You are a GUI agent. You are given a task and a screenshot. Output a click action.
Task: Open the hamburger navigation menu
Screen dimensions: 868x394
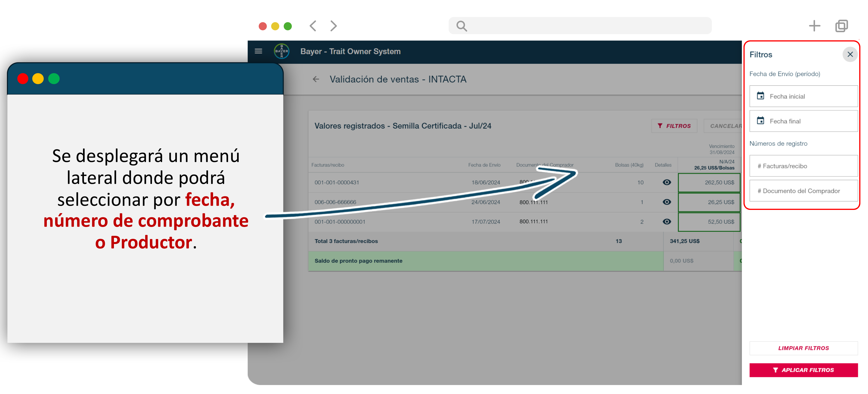click(258, 51)
